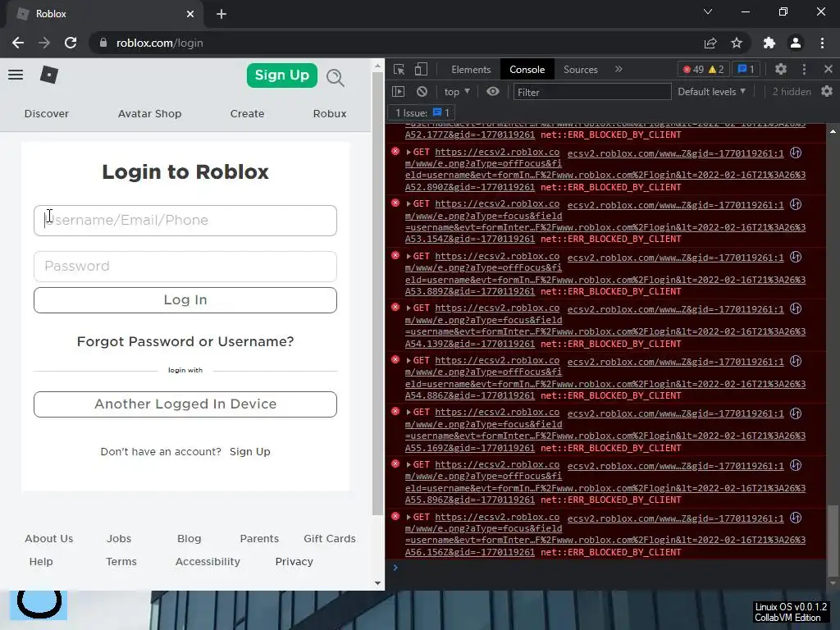Activate DevTools inspect element picker
Screen dimensions: 840x630
pyautogui.click(x=399, y=69)
